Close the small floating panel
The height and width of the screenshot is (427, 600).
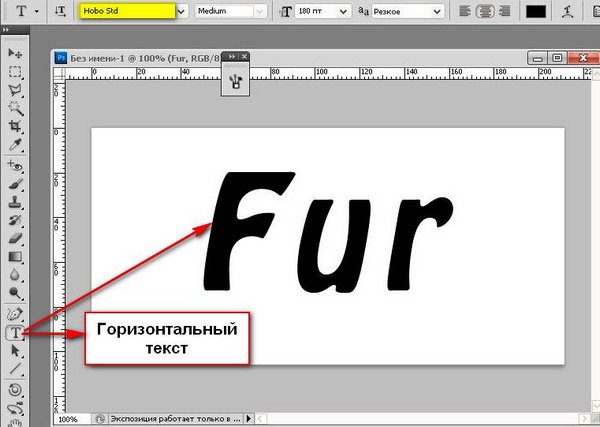(x=244, y=57)
